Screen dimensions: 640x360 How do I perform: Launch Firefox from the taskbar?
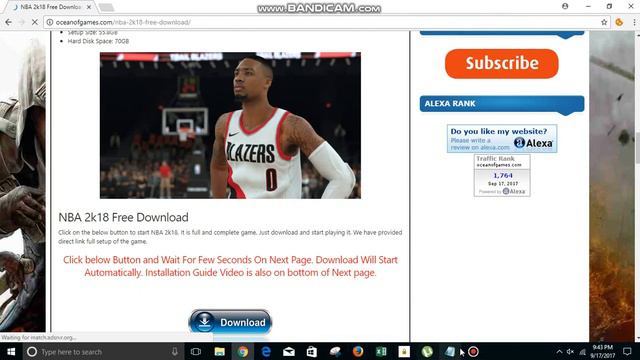point(358,351)
